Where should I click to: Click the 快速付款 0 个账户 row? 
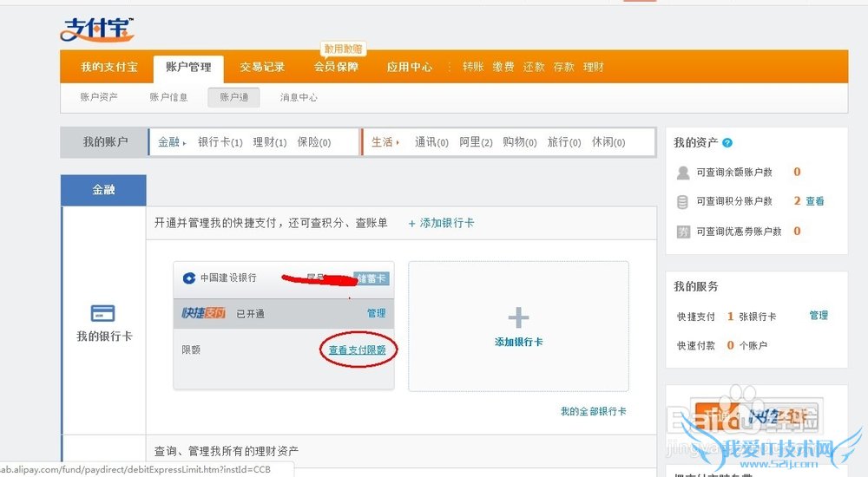(722, 345)
